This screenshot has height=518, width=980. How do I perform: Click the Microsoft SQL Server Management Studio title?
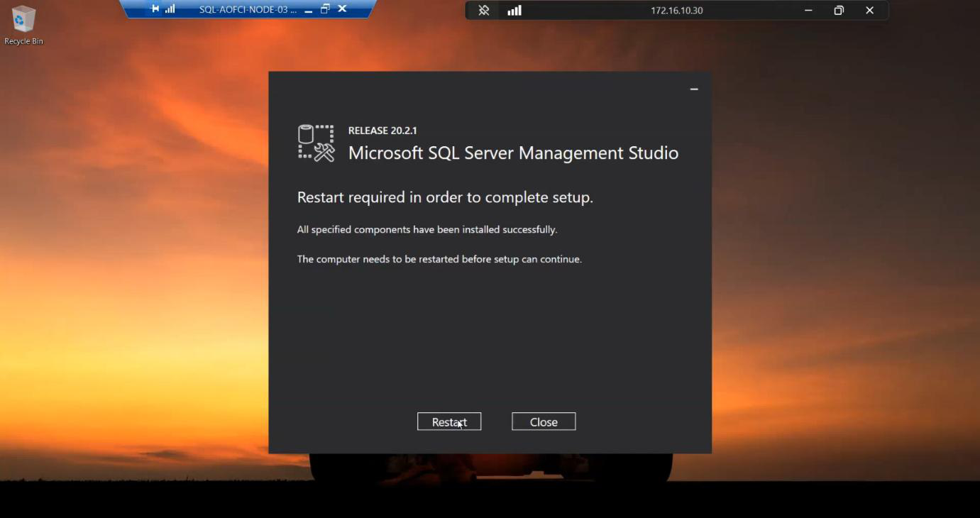pos(513,153)
